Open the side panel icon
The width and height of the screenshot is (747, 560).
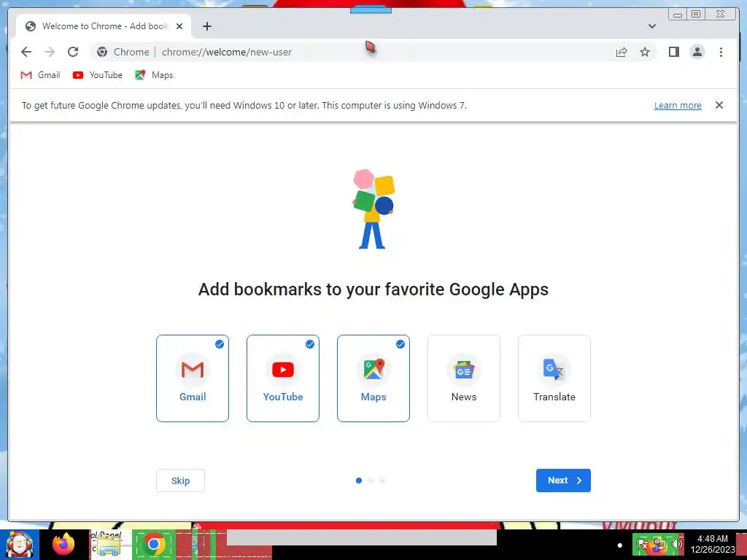(x=673, y=52)
